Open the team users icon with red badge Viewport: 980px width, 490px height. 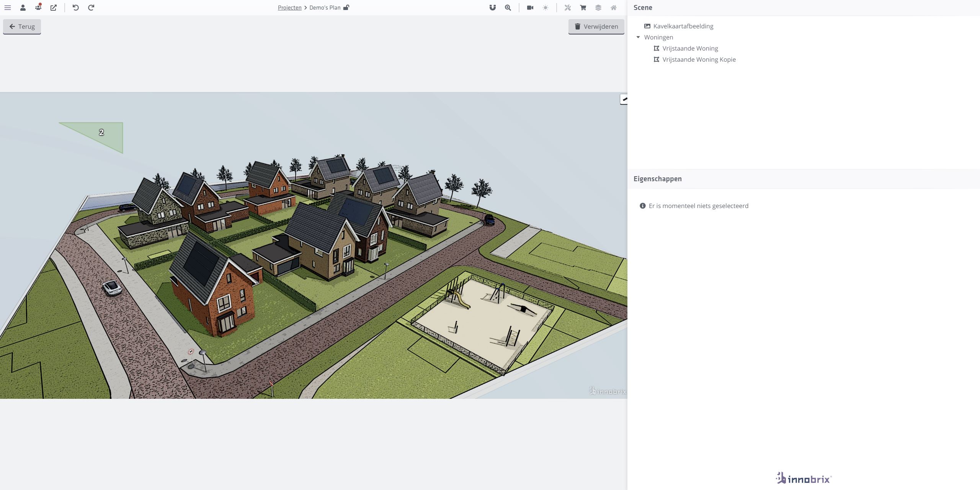click(38, 8)
